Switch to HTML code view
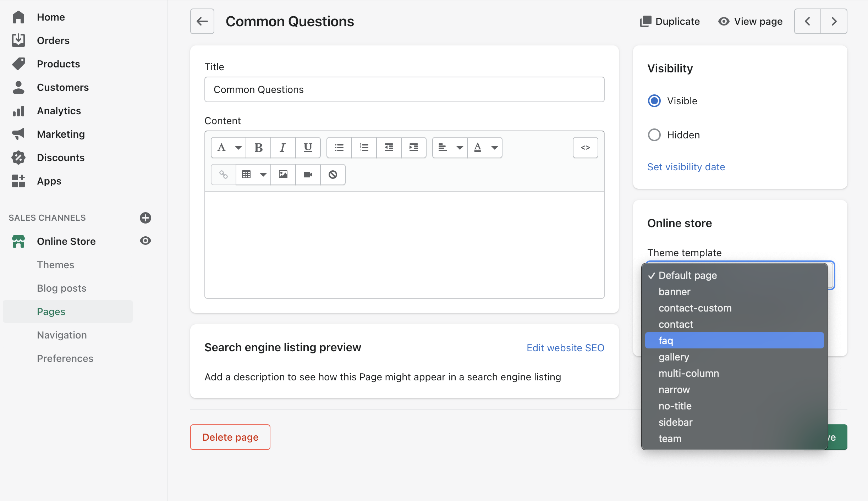 click(x=585, y=147)
